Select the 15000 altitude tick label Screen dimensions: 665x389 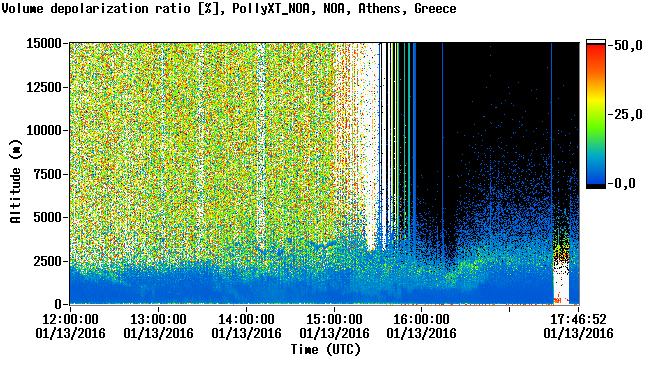[x=44, y=43]
